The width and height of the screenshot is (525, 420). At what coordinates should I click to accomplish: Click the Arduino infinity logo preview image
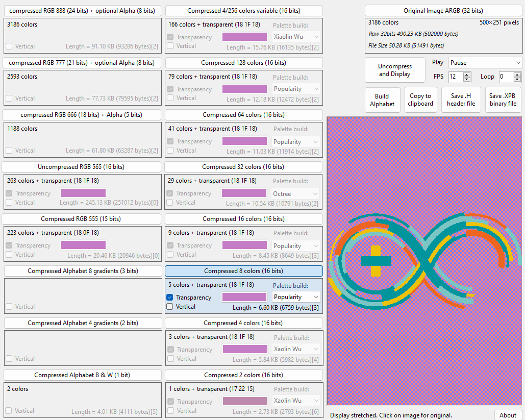coord(424,261)
